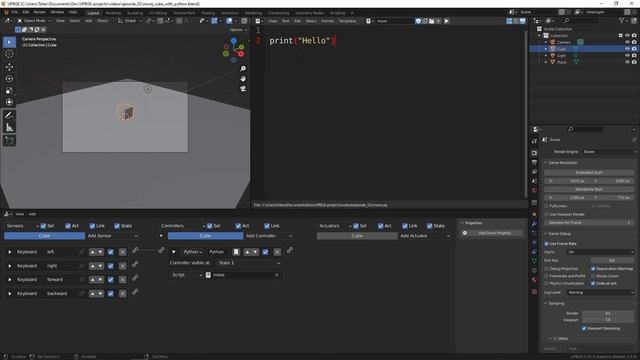
Task: Toggle Sel checkbox in Controllers header
Action: pos(209,226)
